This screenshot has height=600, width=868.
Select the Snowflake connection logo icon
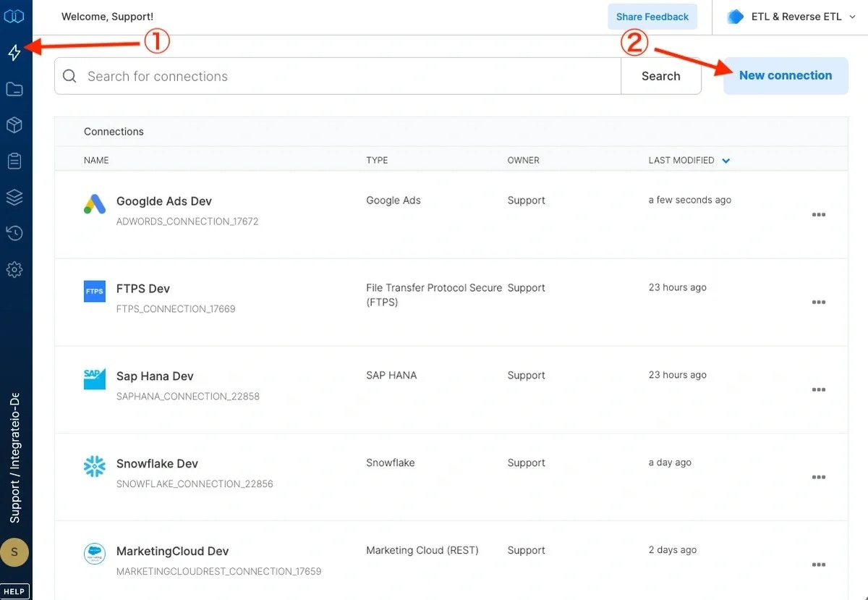click(94, 466)
